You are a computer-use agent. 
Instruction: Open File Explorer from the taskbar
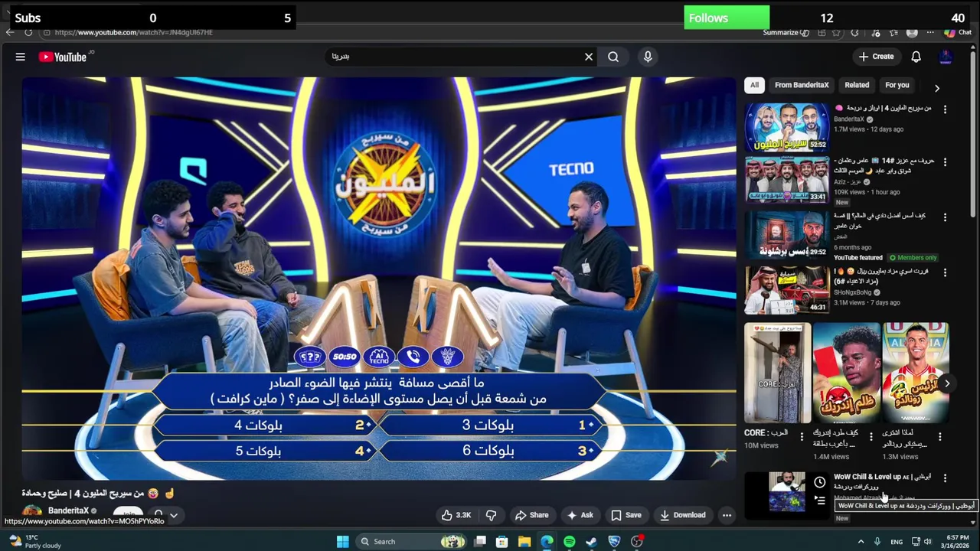[x=524, y=542]
